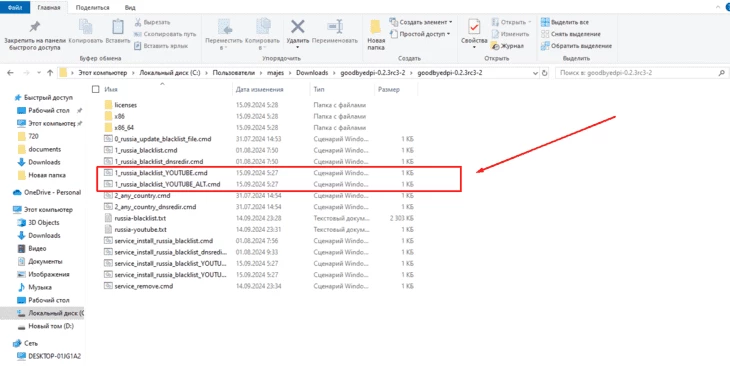Open the Файл tab
The width and height of the screenshot is (730, 366).
click(x=15, y=7)
